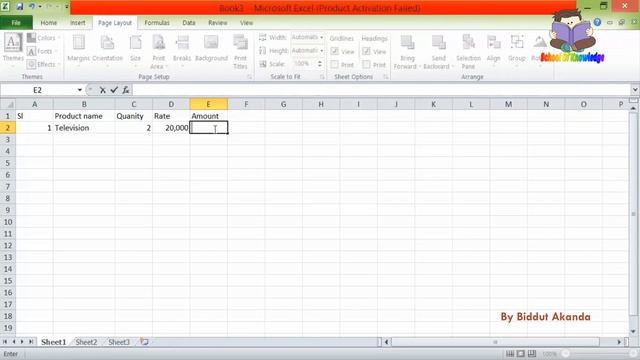Select the Amount header cell
This screenshot has width=640, height=360.
point(209,116)
